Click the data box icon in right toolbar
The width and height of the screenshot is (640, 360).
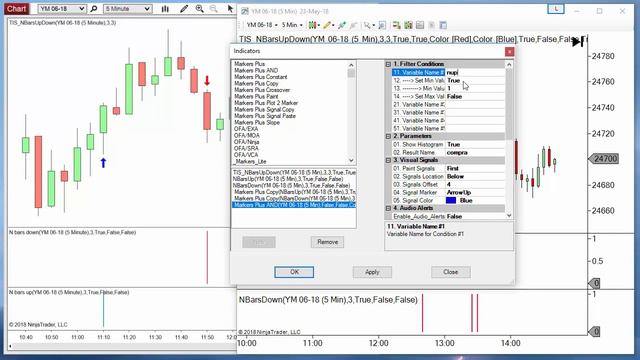420,25
